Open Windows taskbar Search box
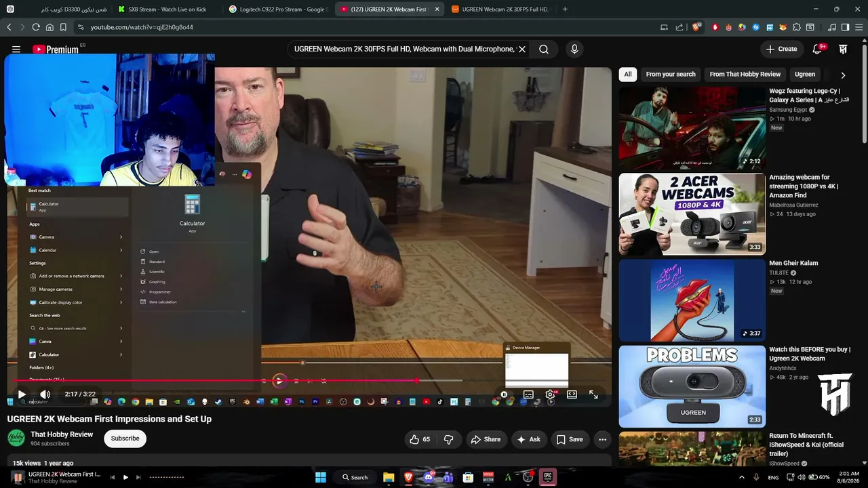 [355, 477]
